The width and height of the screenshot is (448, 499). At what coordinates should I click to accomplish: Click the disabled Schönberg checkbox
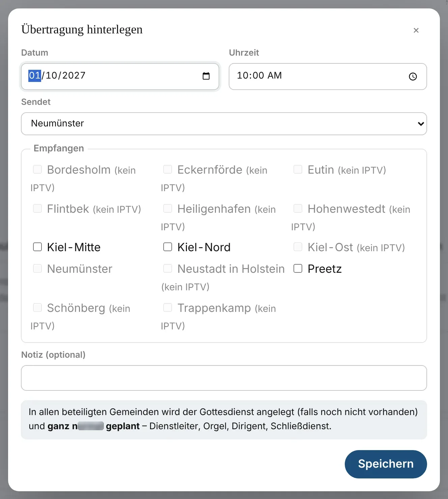point(37,307)
